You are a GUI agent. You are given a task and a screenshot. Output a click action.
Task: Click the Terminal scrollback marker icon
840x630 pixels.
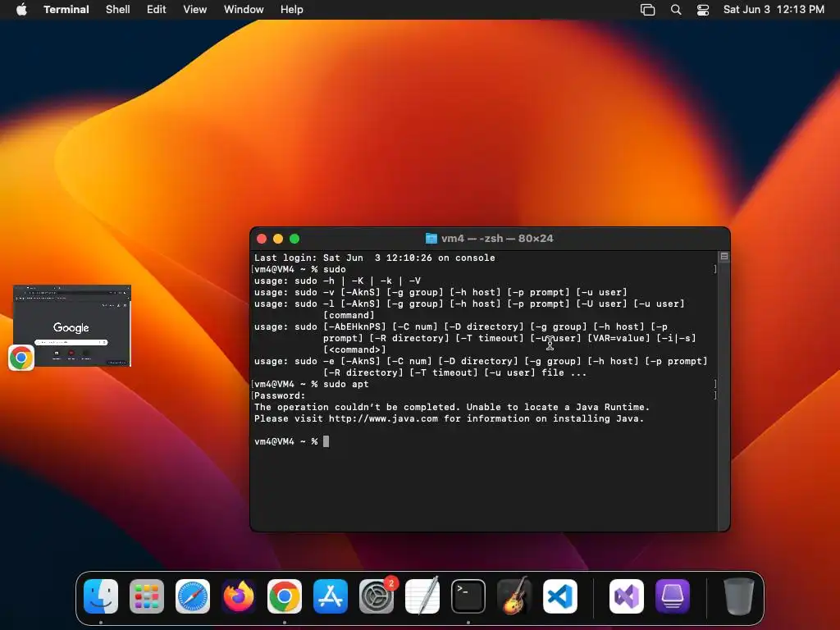[724, 257]
